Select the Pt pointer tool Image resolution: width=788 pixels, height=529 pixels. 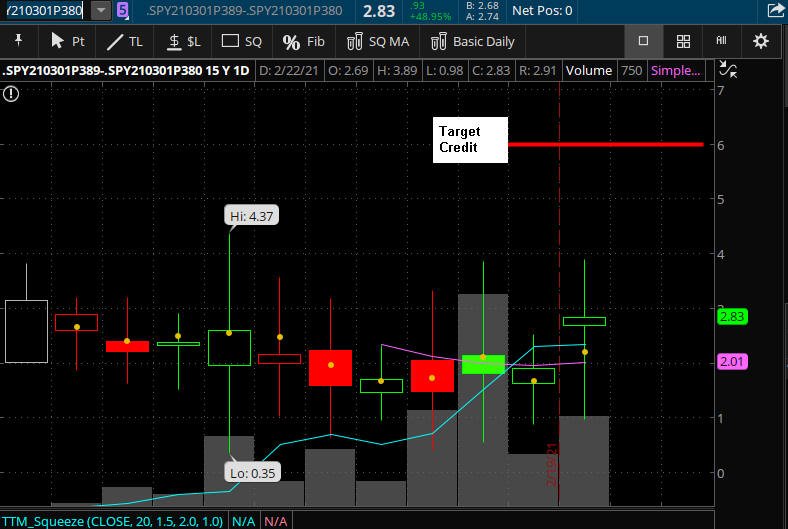[x=68, y=41]
